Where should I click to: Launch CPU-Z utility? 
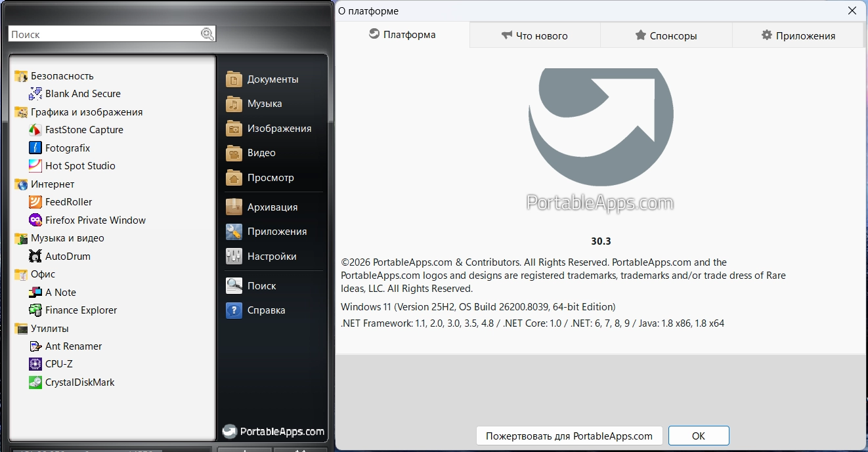(x=51, y=364)
